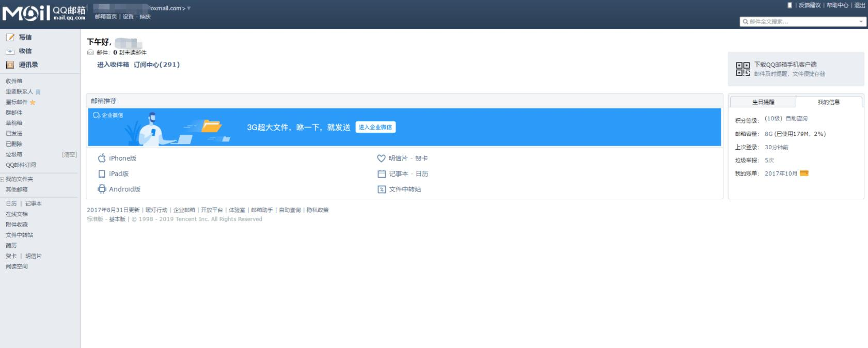This screenshot has height=348, width=868.
Task: Click the 进入企业微信 button
Action: (x=375, y=127)
